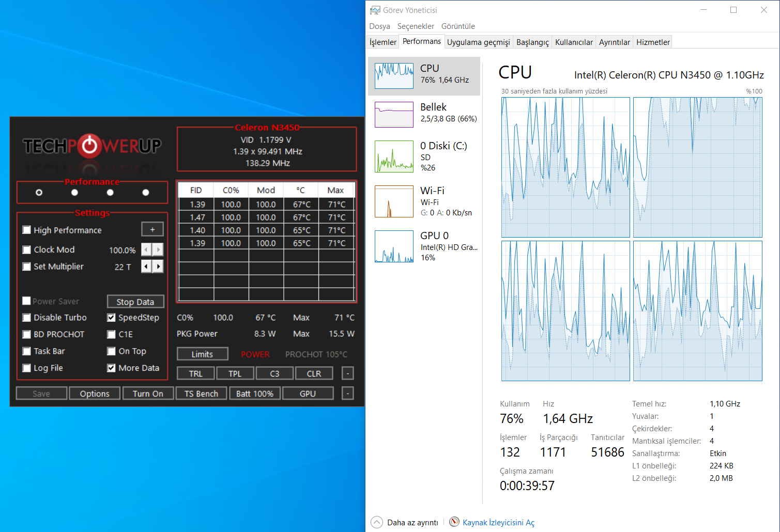Select GPU 0 in the sidebar

[x=424, y=246]
